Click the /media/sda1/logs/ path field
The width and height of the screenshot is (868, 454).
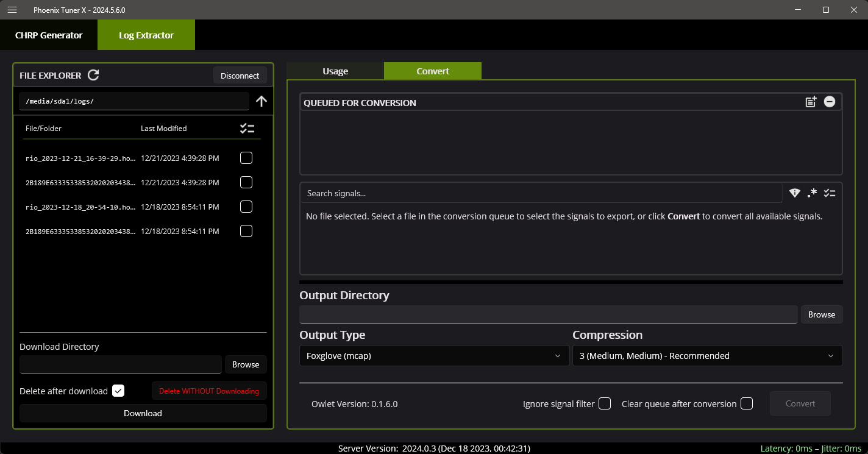pos(134,101)
